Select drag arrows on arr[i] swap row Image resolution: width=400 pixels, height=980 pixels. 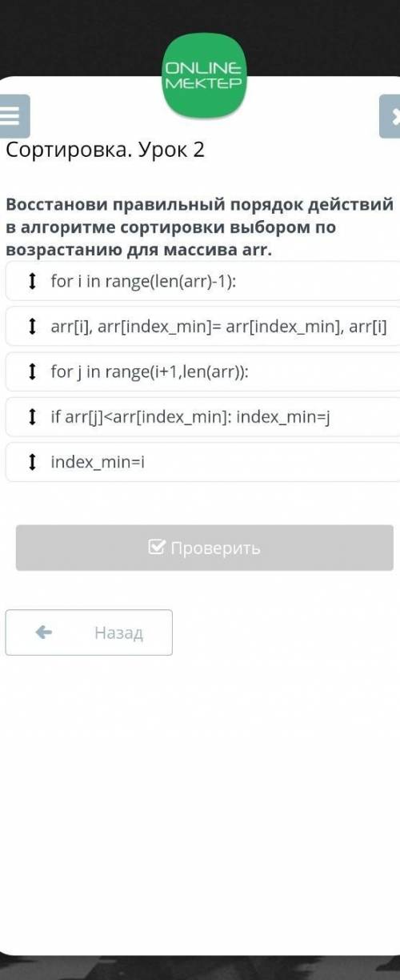click(x=32, y=326)
